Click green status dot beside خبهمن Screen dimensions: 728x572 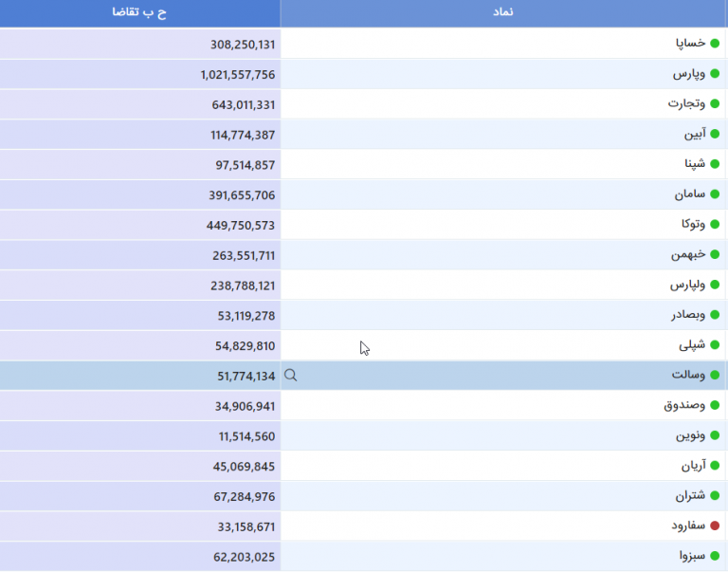click(715, 254)
